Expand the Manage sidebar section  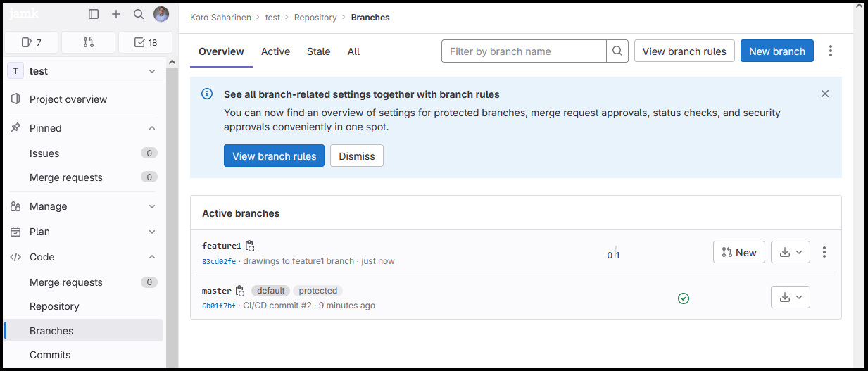click(151, 206)
